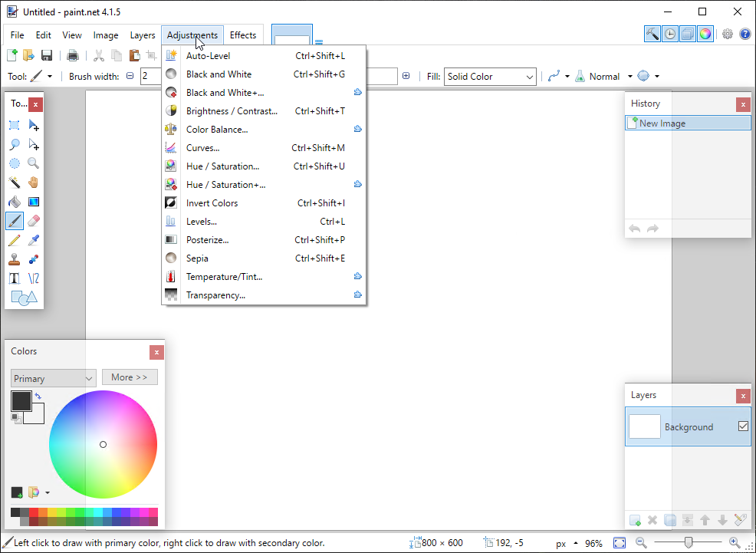
Task: Click the Save icon in toolbar
Action: pos(47,55)
